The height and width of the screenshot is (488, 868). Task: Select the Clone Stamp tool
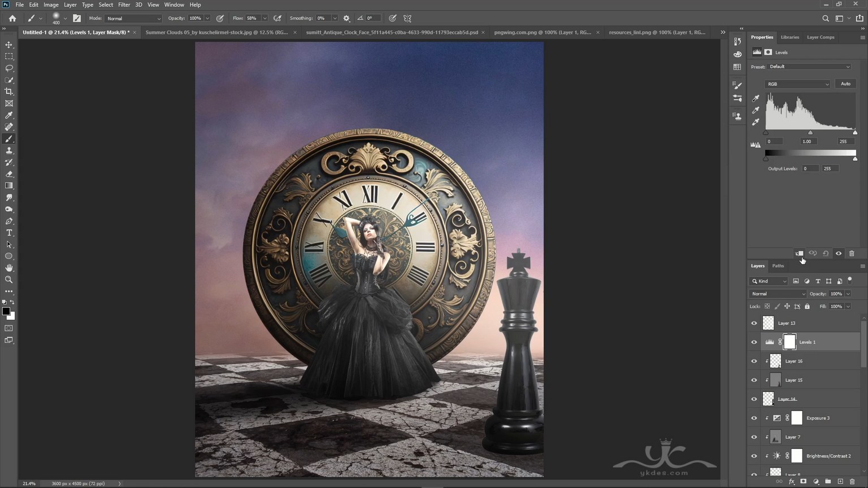pyautogui.click(x=9, y=151)
